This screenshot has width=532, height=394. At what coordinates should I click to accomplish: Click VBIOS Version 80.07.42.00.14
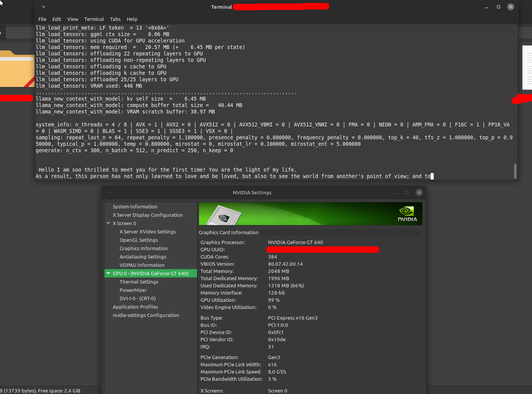(x=285, y=264)
